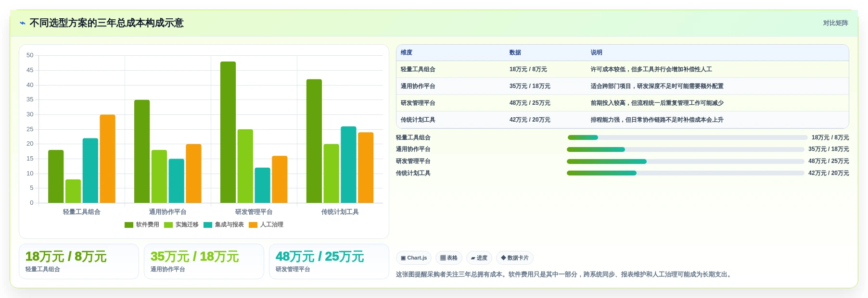This screenshot has height=298, width=868.
Task: Click the chart title 不同选型方案的三年总成本构成示意
Action: (x=106, y=23)
